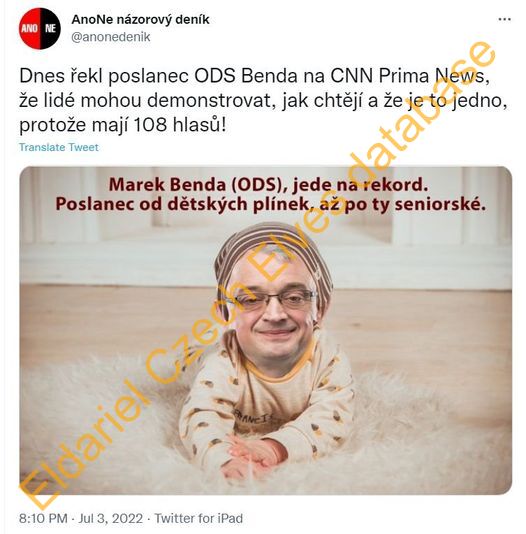Viewport: 526px width, 534px height.
Task: Click the white fur rug in image
Action: pos(102,426)
